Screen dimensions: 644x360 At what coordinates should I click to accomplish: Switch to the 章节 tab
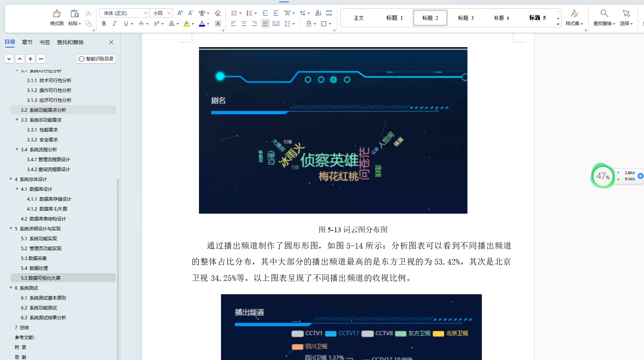[27, 42]
